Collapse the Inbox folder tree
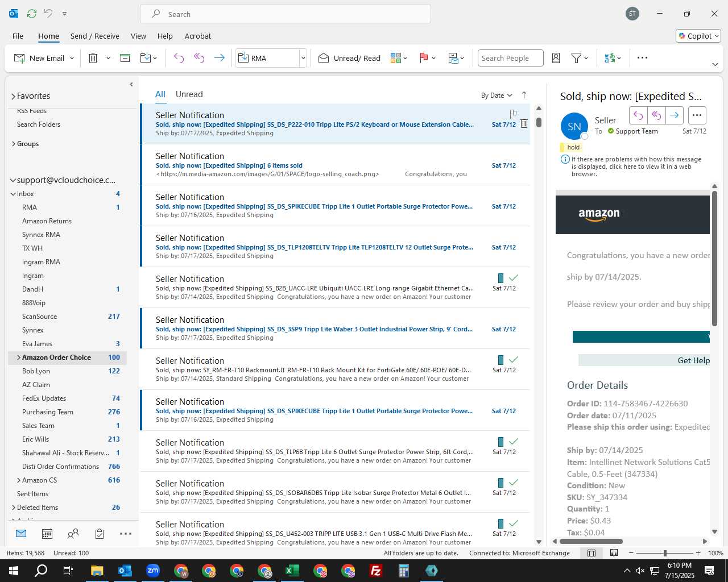 13,194
